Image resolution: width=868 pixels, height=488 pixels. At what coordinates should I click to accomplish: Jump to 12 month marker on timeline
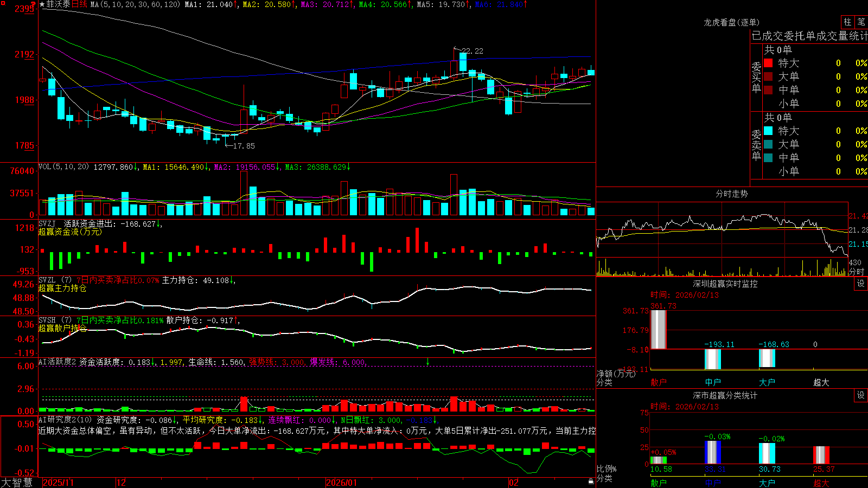pos(122,483)
